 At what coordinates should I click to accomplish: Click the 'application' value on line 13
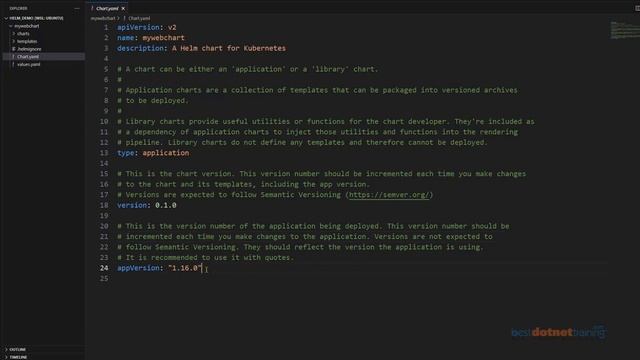(x=165, y=153)
